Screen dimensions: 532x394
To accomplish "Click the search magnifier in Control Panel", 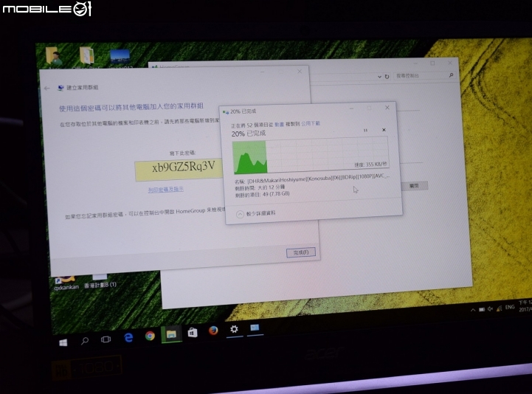I will [452, 75].
